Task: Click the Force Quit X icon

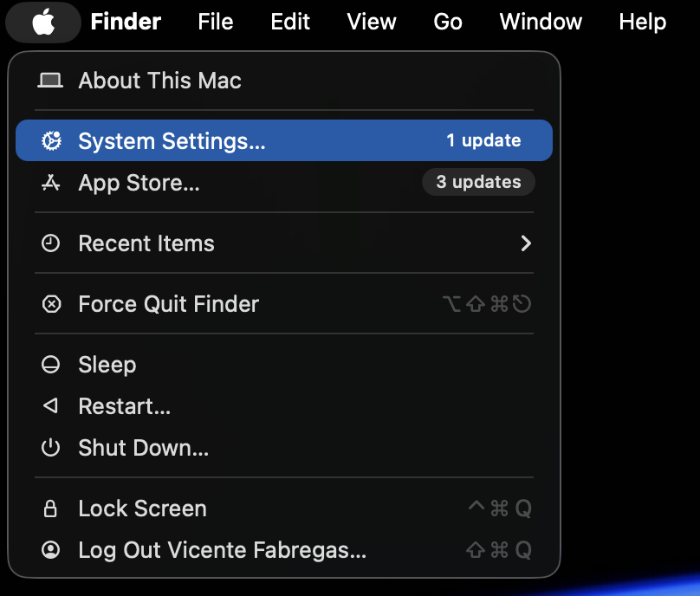Action: (51, 304)
